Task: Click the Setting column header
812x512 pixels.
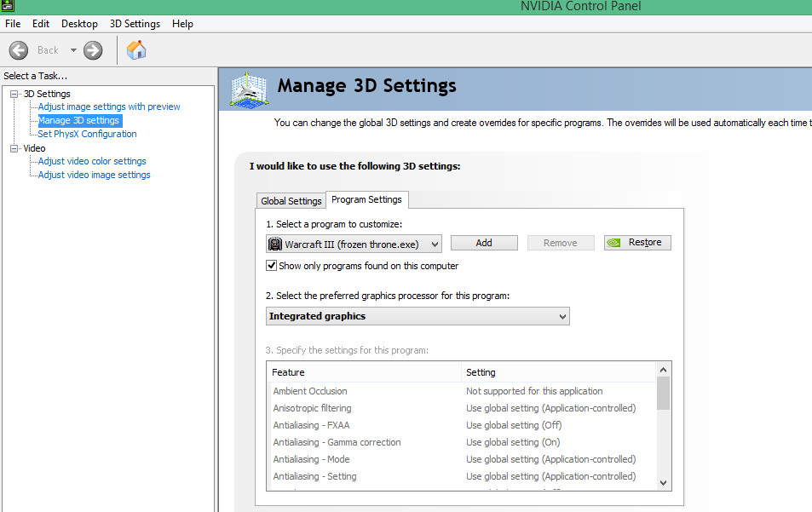Action: tap(558, 372)
